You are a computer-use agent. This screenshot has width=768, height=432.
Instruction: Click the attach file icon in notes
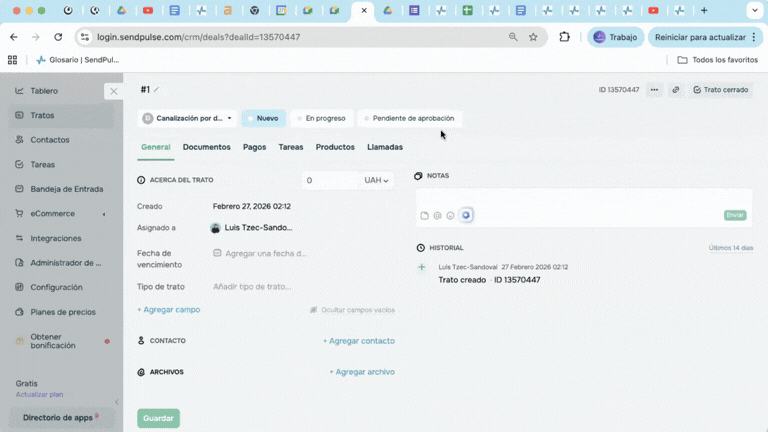424,216
